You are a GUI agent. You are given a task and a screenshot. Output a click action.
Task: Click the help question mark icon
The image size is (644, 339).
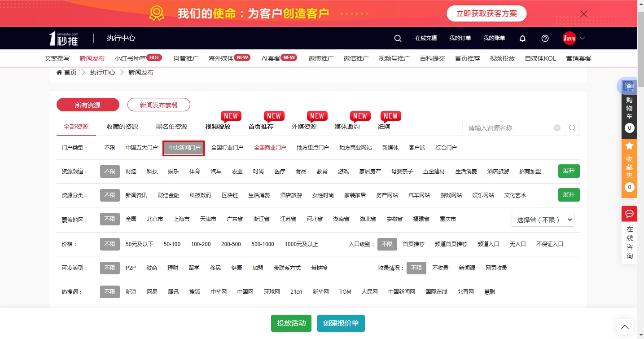545,38
